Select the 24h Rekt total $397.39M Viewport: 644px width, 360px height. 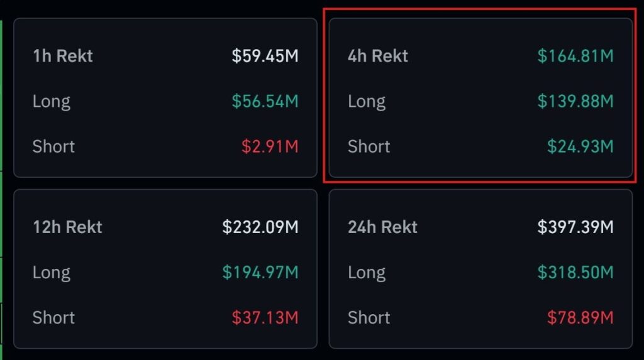click(x=575, y=227)
